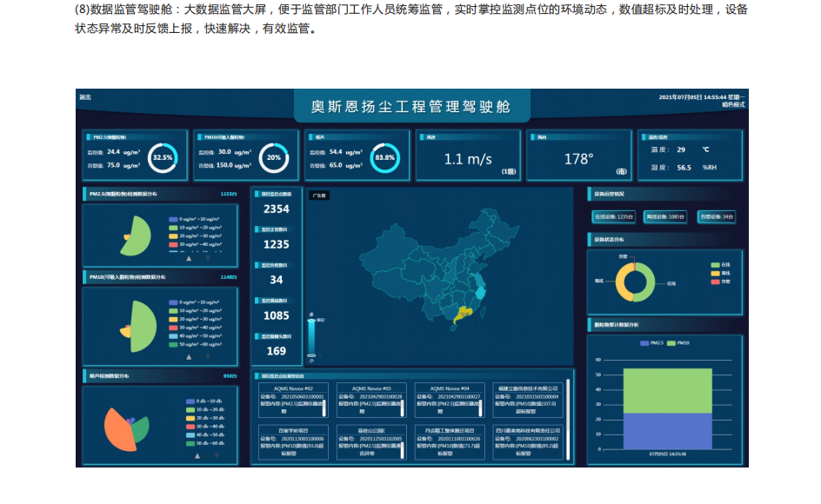Screen dimensions: 821x504
Task: Click the top handle of the map value slider
Action: (x=311, y=321)
